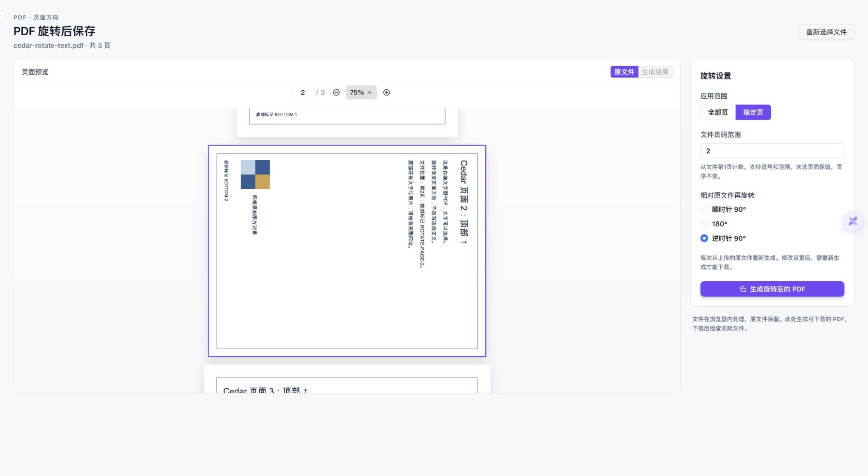Image resolution: width=868 pixels, height=476 pixels.
Task: Switch preview to 原文件 tab
Action: [x=624, y=72]
